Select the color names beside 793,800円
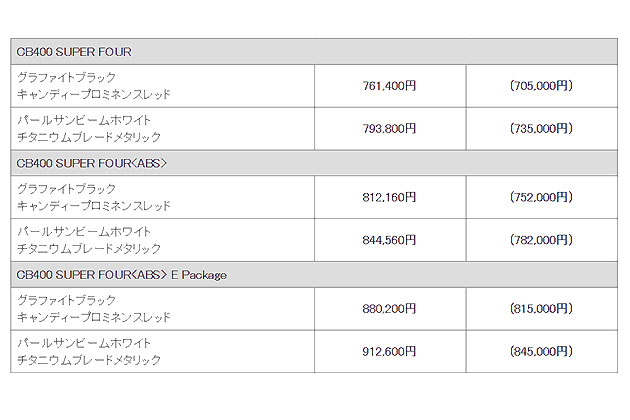This screenshot has height=420, width=630. 89,128
